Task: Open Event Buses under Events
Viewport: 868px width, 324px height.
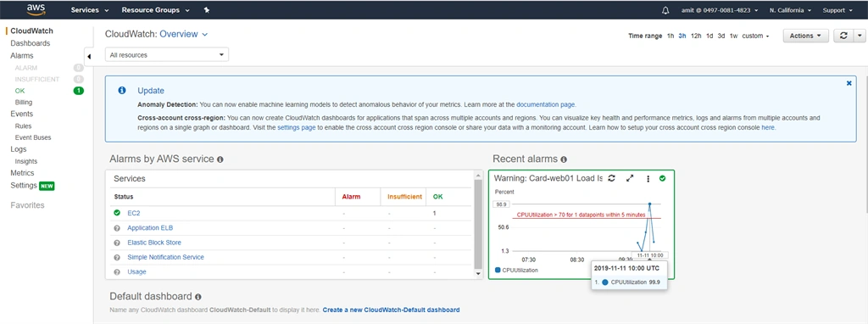Action: pos(33,137)
